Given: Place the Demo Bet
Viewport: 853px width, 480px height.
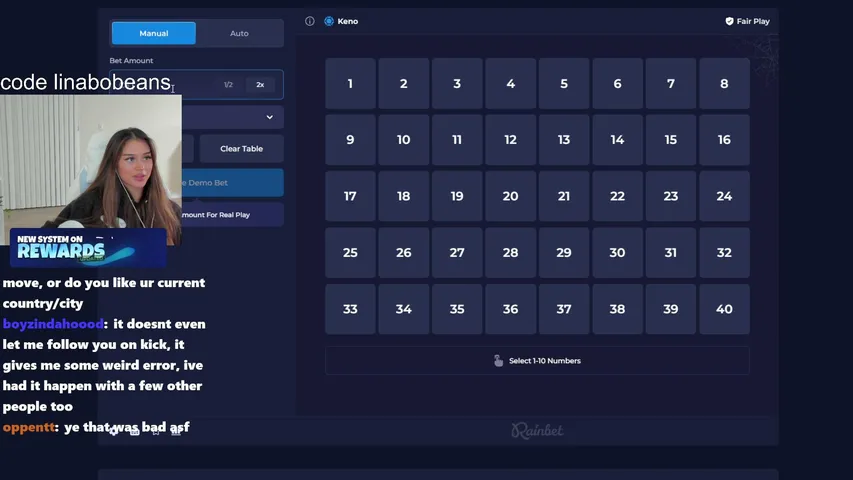Looking at the screenshot, I should point(233,183).
